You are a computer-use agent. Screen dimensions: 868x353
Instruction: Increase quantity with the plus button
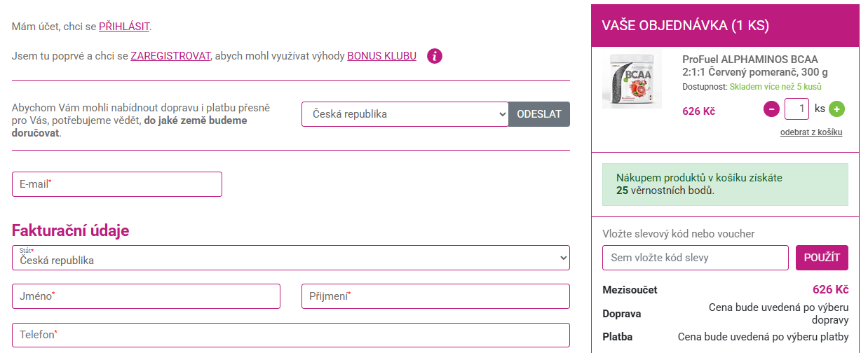pos(836,109)
